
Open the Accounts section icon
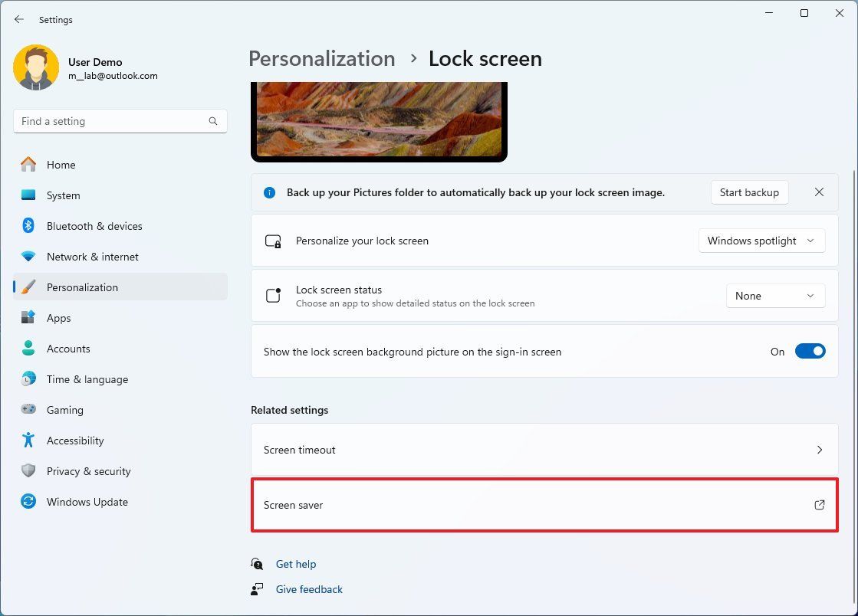point(29,349)
